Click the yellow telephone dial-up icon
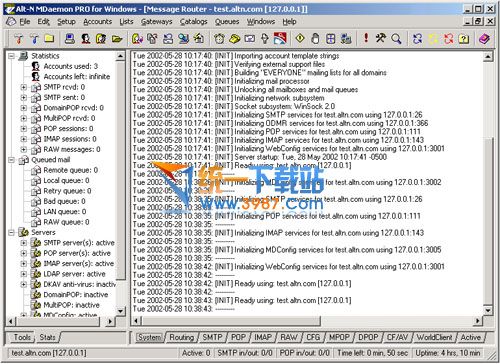The image size is (500, 364). click(x=234, y=39)
